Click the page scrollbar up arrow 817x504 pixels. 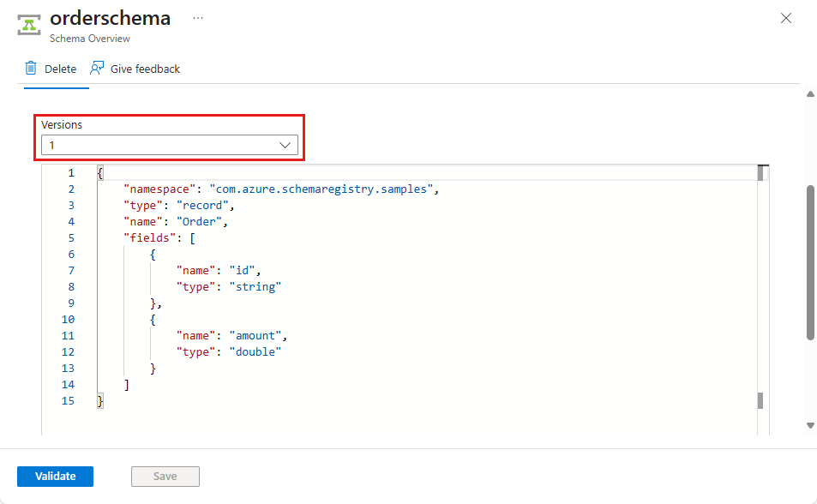pos(810,93)
